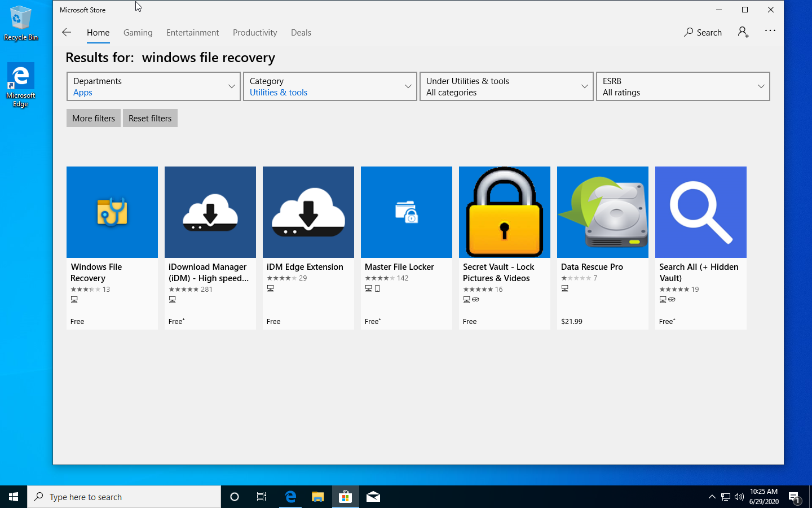Open iDM Edge Extension app icon

[x=308, y=212]
